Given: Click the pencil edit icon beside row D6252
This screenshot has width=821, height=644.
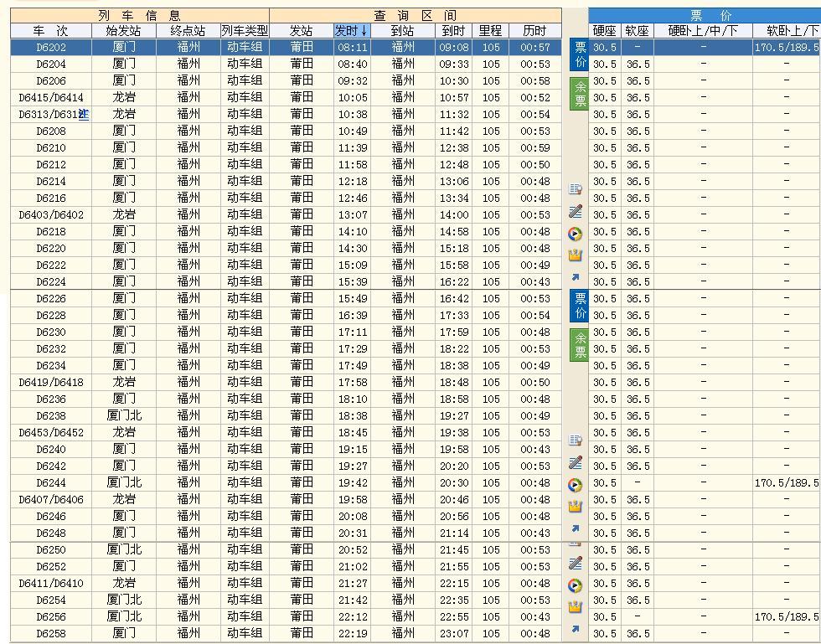Looking at the screenshot, I should (575, 563).
